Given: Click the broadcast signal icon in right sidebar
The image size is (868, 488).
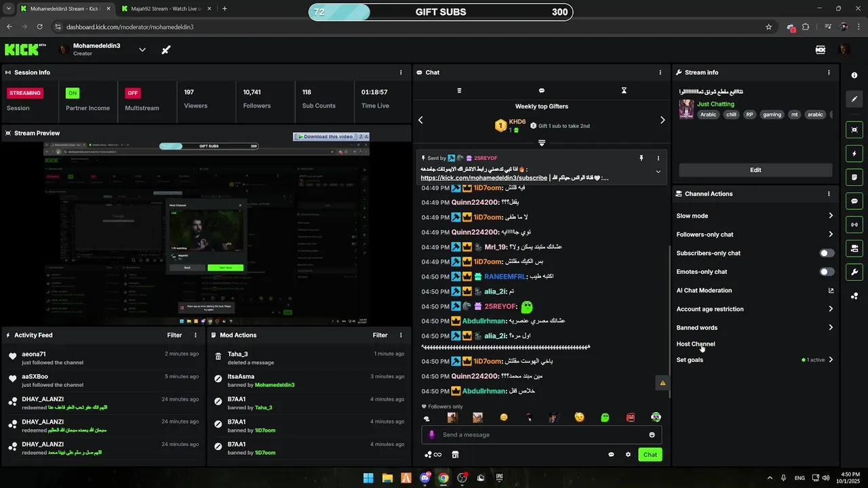Looking at the screenshot, I should [x=854, y=224].
